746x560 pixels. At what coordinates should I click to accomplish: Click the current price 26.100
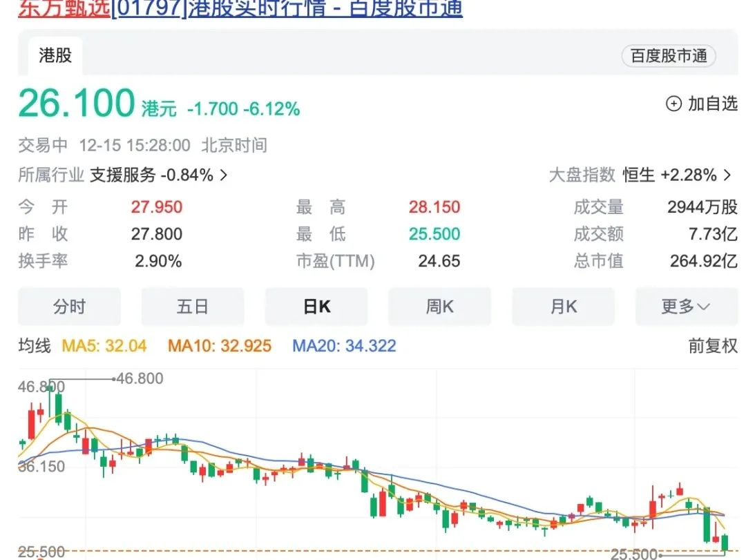(77, 103)
